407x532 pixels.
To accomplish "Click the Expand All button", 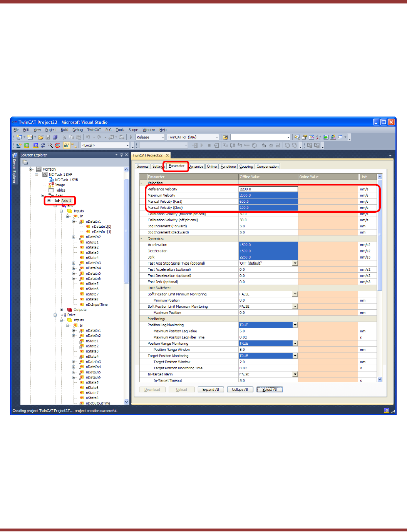I will (211, 389).
